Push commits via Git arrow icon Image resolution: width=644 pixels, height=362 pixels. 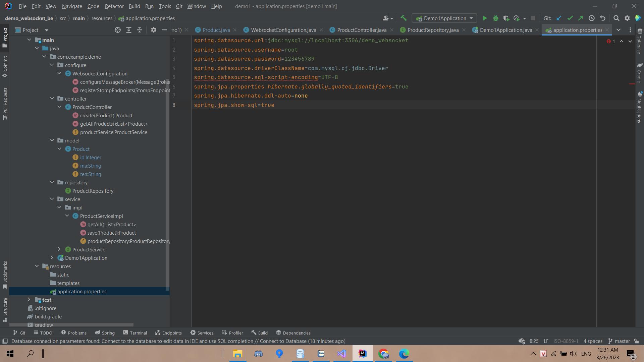click(581, 18)
